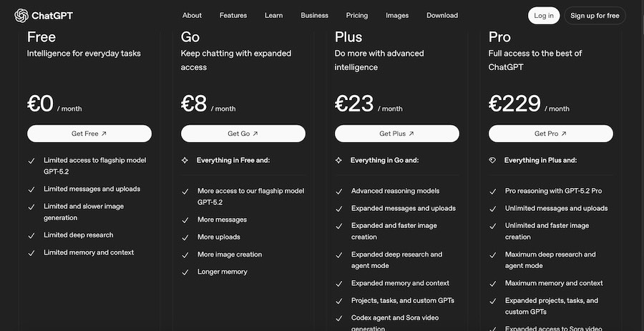The image size is (644, 331).
Task: Open the Features navigation item
Action: click(x=233, y=15)
